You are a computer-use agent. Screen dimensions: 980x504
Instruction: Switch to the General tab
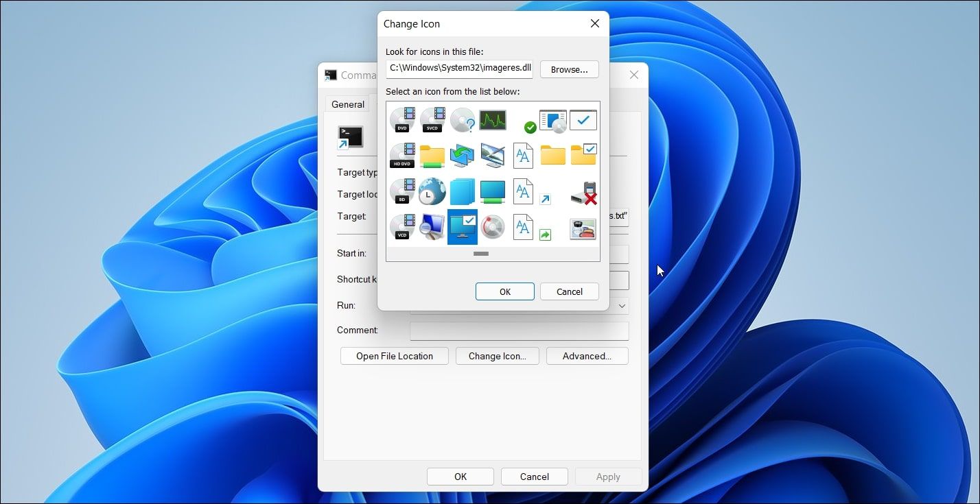click(x=348, y=104)
